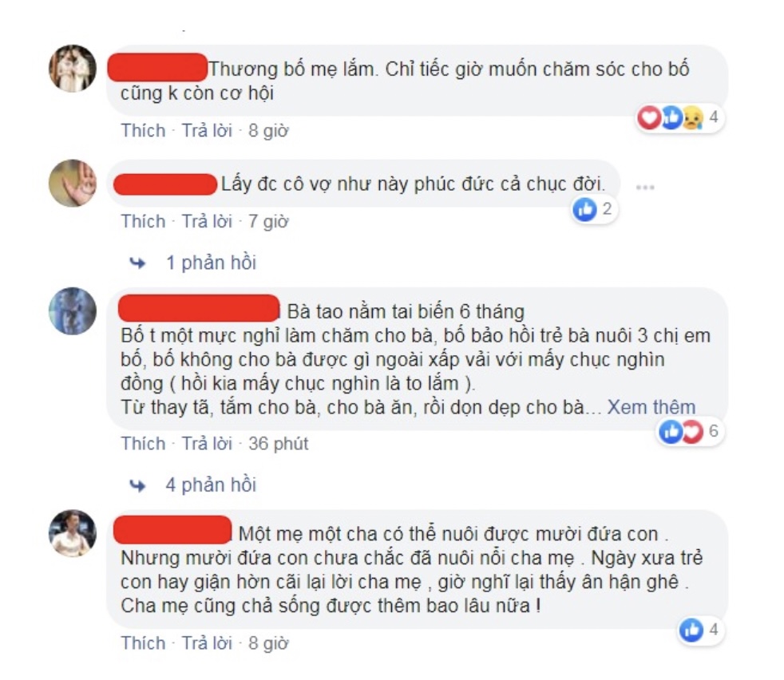Open the first commenter's profile picture

click(73, 69)
